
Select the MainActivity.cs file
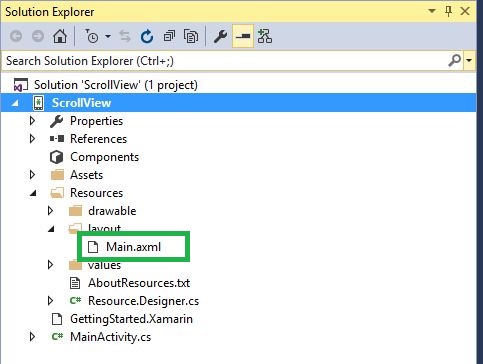pyautogui.click(x=110, y=337)
